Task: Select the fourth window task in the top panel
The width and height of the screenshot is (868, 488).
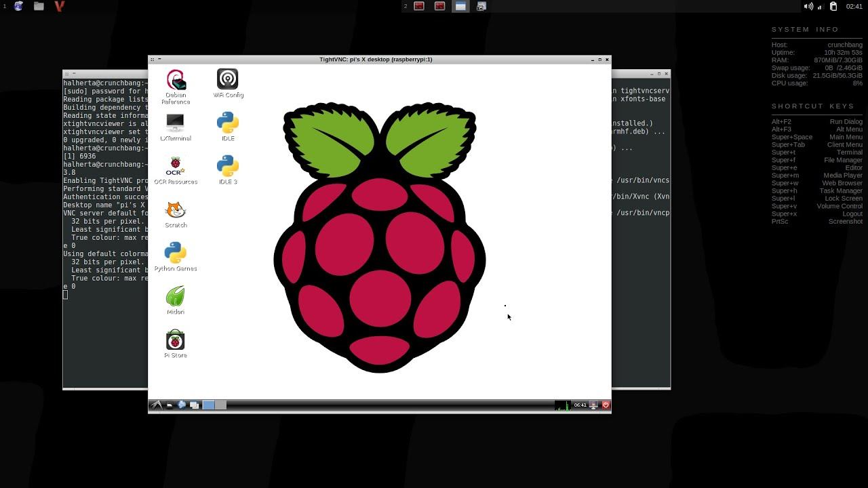Action: coord(481,6)
